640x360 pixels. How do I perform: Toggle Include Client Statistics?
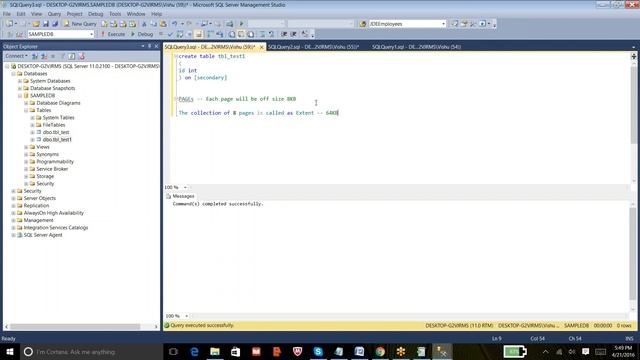[220, 34]
